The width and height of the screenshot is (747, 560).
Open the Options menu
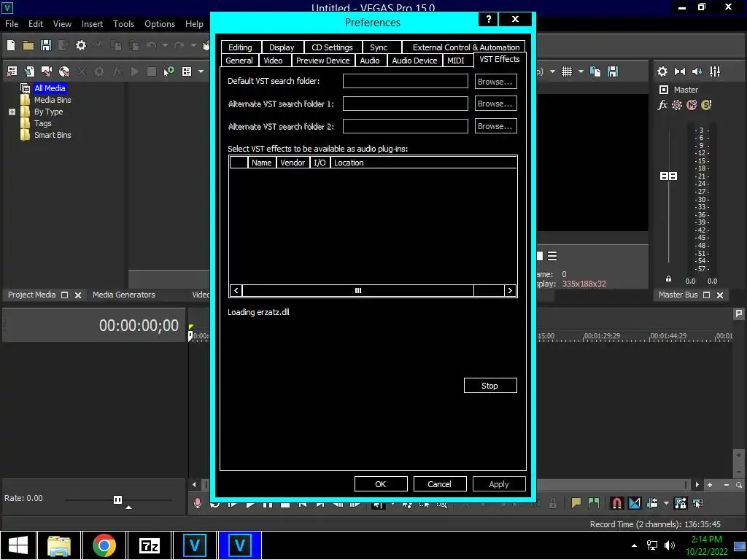160,24
